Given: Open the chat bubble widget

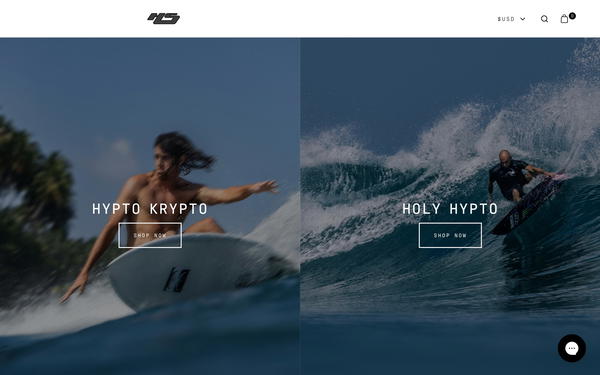Looking at the screenshot, I should click(x=572, y=348).
